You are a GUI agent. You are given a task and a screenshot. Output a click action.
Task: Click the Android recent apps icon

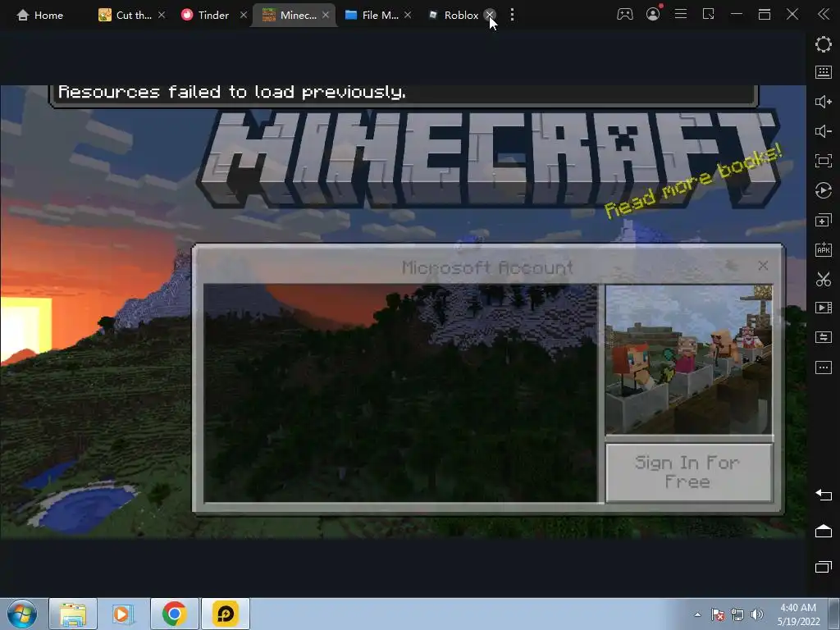point(824,566)
